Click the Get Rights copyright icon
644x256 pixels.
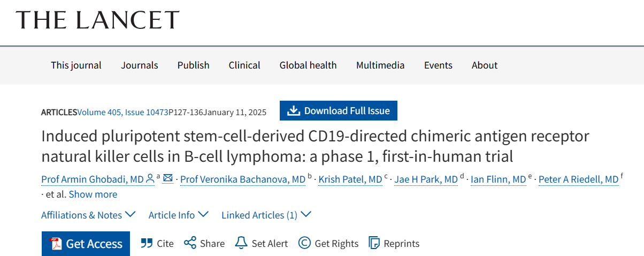(x=304, y=243)
